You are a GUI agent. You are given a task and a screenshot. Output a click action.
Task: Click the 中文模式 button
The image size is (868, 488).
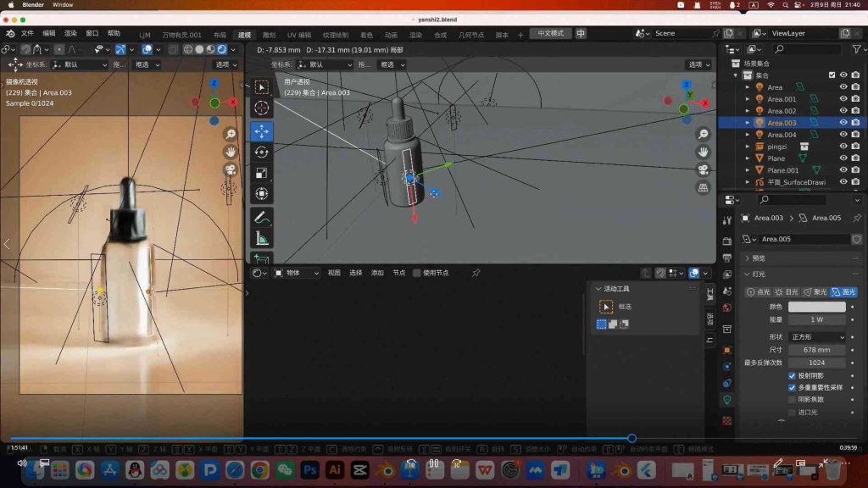[x=551, y=34]
